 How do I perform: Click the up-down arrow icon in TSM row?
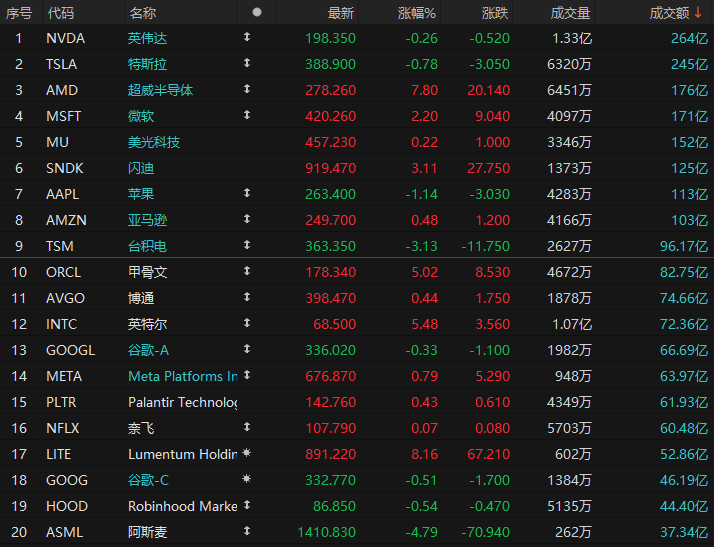(247, 245)
